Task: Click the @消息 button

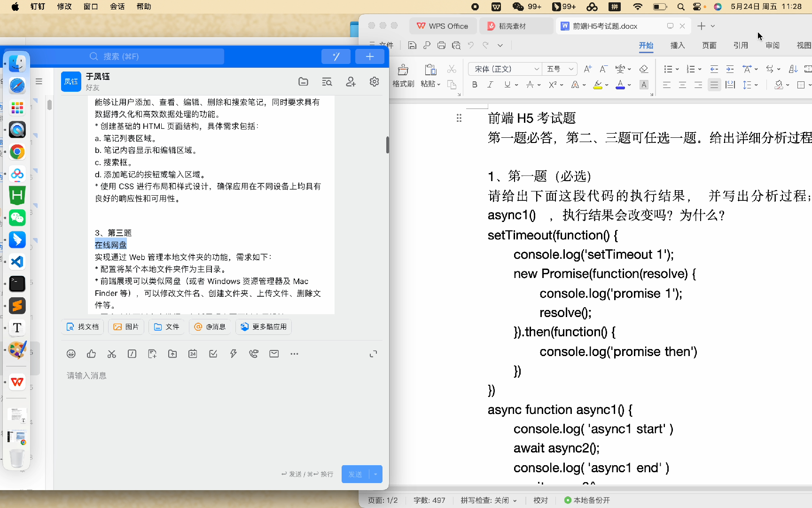Action: click(x=210, y=326)
